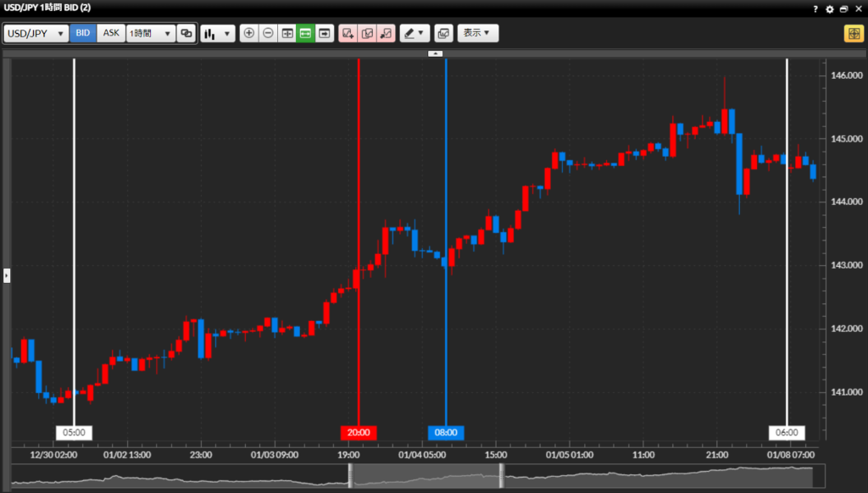Open the 表示 display menu

[x=478, y=33]
